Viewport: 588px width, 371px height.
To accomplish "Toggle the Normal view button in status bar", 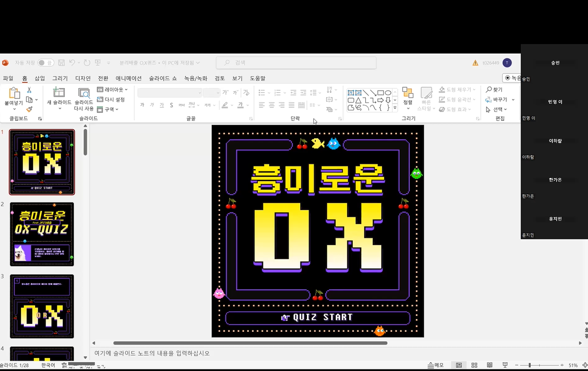I will pos(459,365).
